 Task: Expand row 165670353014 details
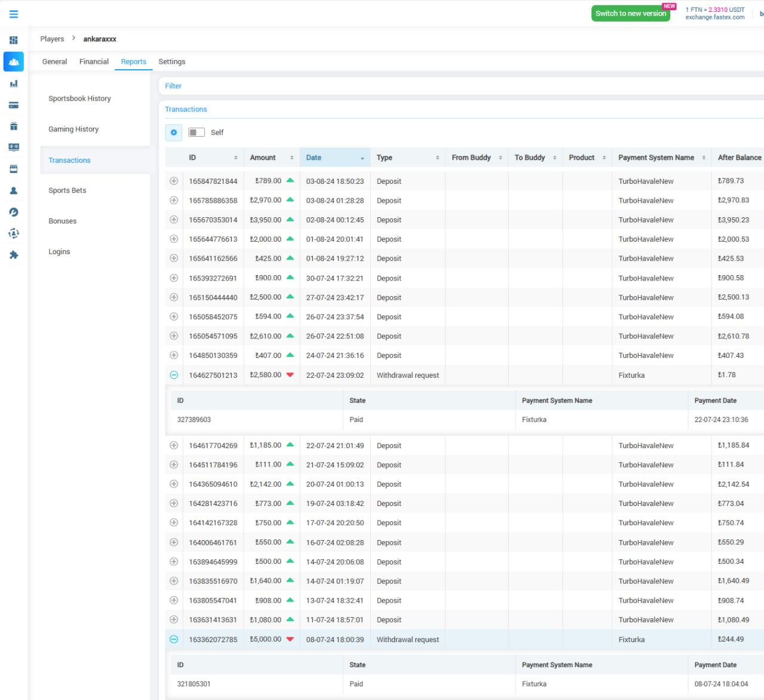click(x=174, y=220)
